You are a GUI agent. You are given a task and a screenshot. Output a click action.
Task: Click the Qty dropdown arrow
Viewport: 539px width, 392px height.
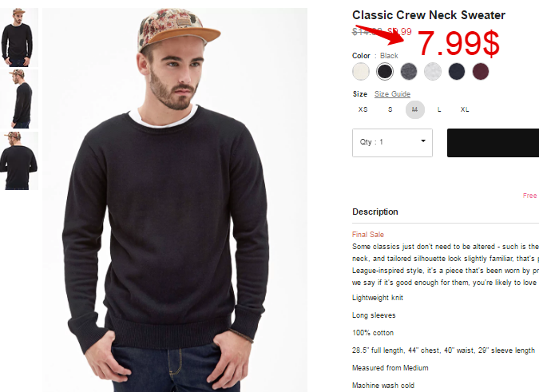[x=423, y=141]
